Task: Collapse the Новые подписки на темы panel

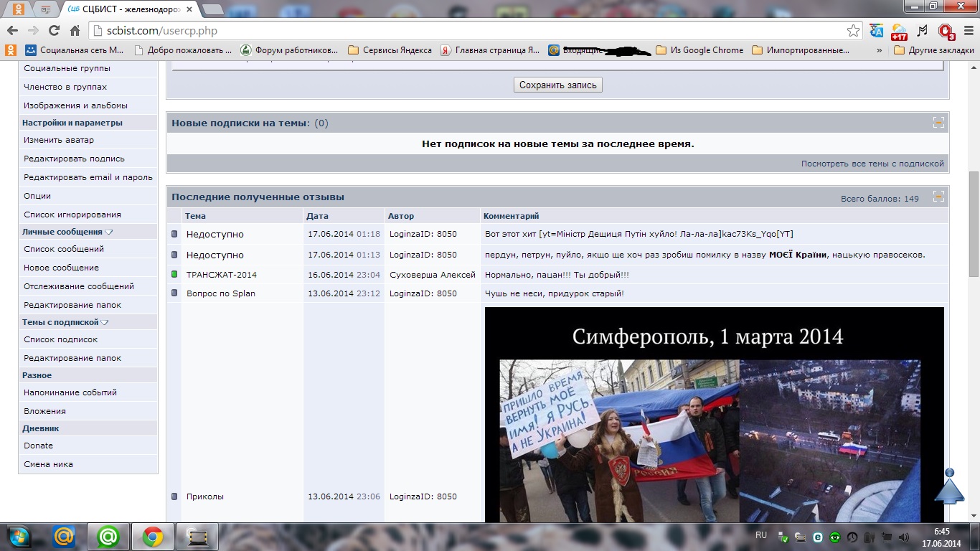Action: (938, 123)
